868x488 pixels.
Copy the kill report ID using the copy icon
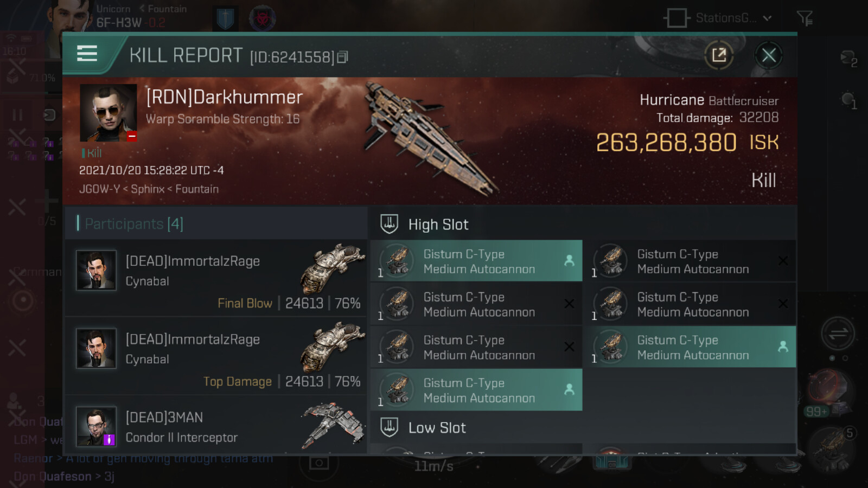[342, 57]
